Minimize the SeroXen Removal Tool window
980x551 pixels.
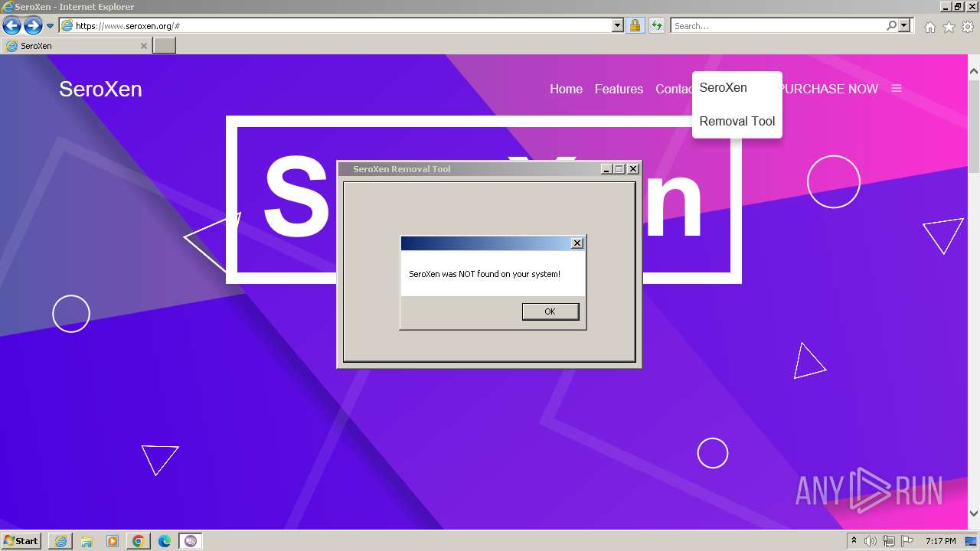[x=607, y=169]
